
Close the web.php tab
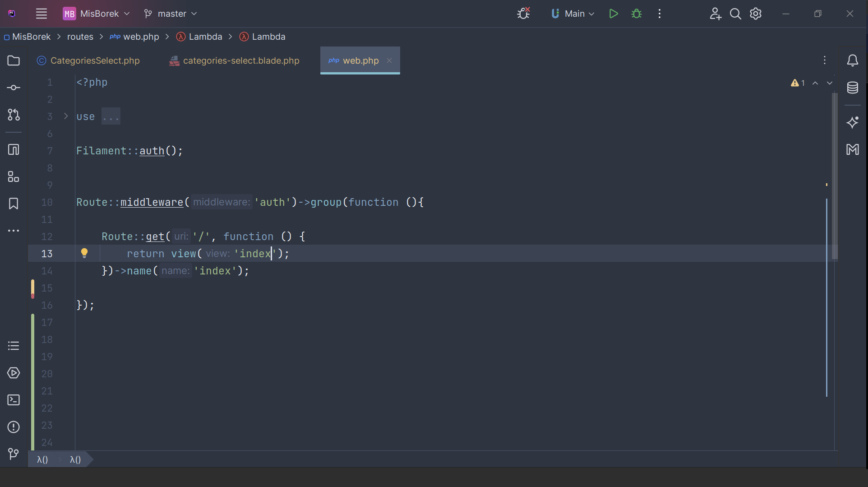[389, 60]
